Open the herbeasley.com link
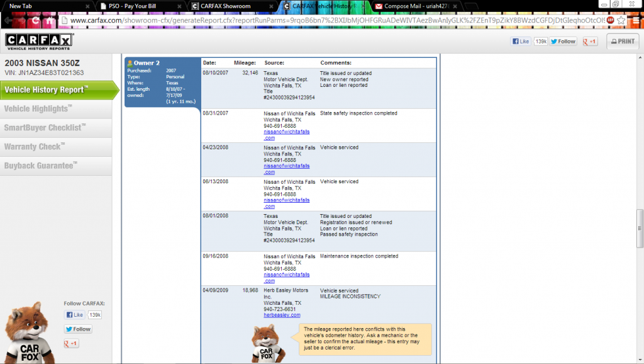The image size is (644, 364). (x=282, y=315)
